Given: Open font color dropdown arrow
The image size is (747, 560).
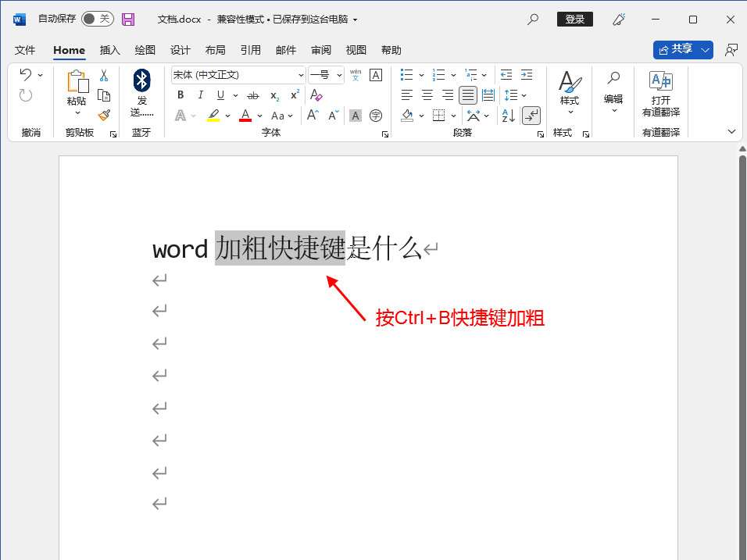Looking at the screenshot, I should tap(259, 116).
